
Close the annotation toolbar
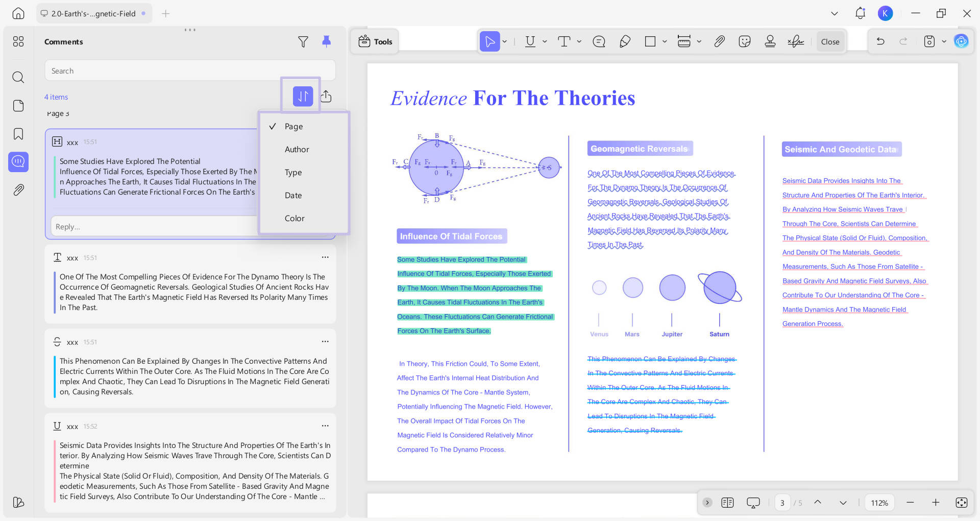(x=830, y=42)
